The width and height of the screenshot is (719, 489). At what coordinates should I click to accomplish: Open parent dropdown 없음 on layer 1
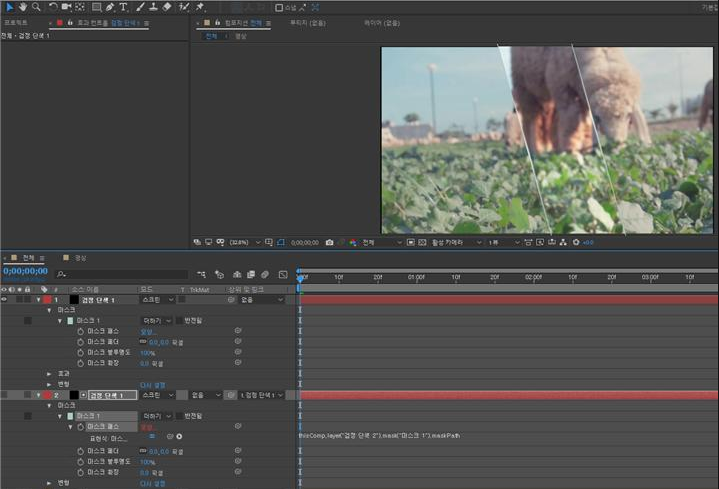coord(261,300)
